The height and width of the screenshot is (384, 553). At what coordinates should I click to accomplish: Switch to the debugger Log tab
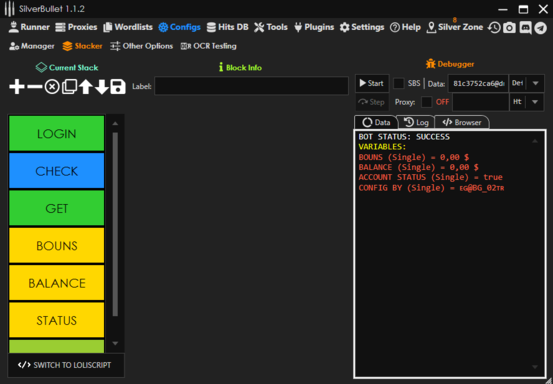416,122
